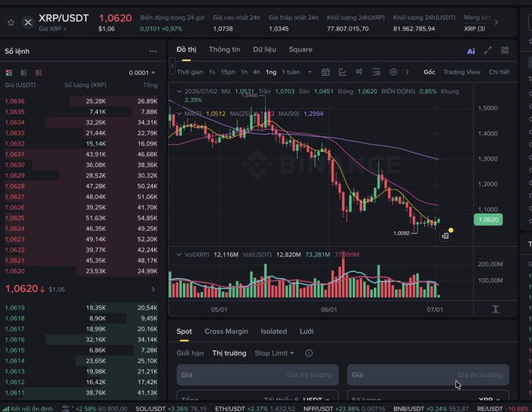Screen dimensions: 532x412
Task: Expand more time intervals dropdown arrow
Action: click(x=310, y=72)
